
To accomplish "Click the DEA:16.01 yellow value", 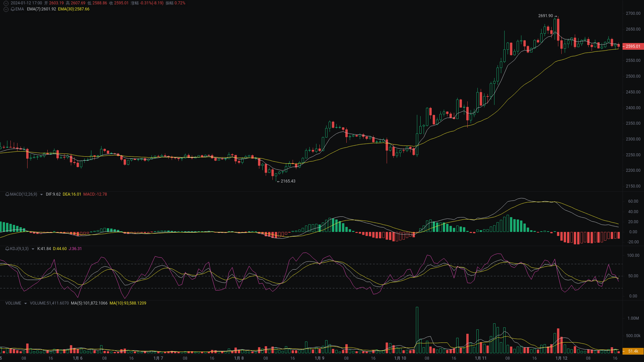I will 72,194.
